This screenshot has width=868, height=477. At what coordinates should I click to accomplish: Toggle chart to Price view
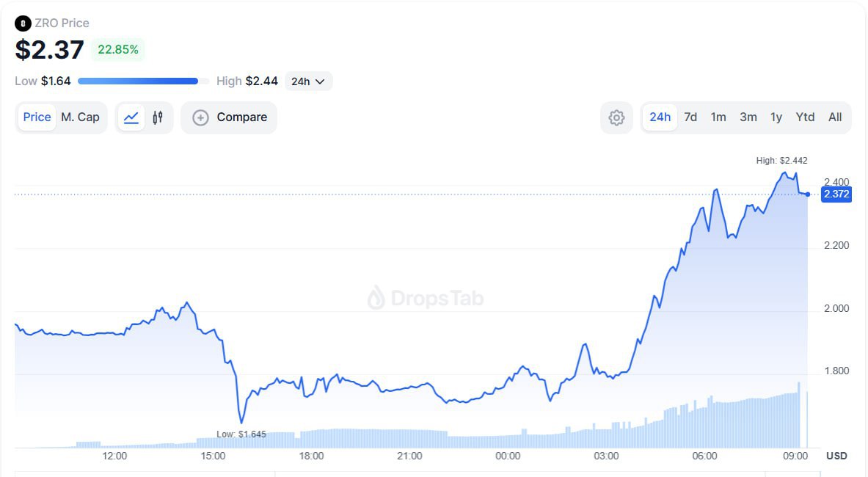(37, 117)
